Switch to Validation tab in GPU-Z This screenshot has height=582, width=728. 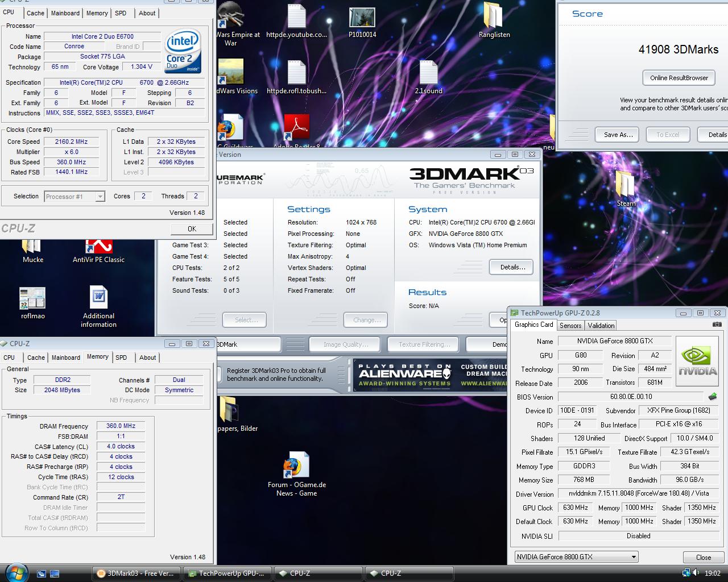pyautogui.click(x=601, y=325)
